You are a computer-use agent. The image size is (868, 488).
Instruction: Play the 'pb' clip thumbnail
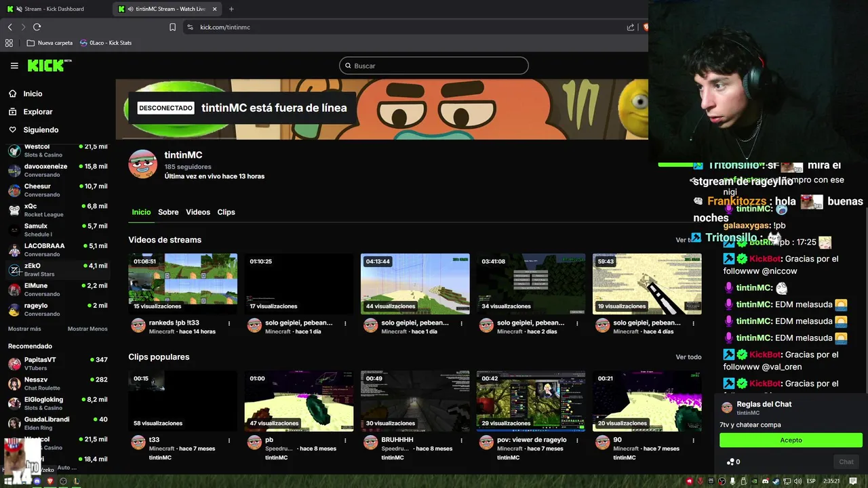pos(299,401)
